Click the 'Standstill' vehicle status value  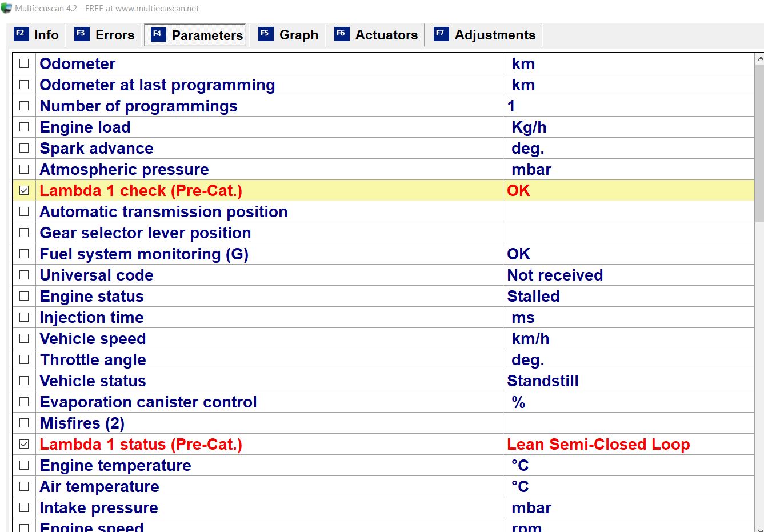click(x=543, y=381)
